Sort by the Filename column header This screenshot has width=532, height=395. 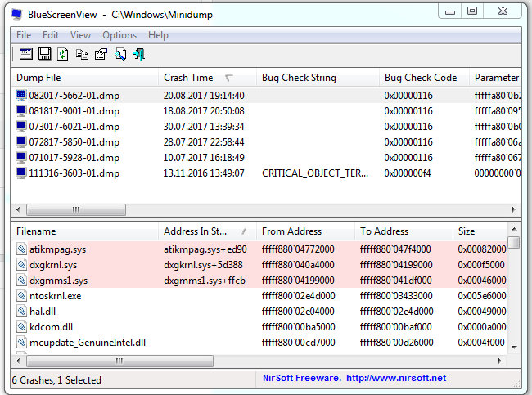(x=85, y=231)
